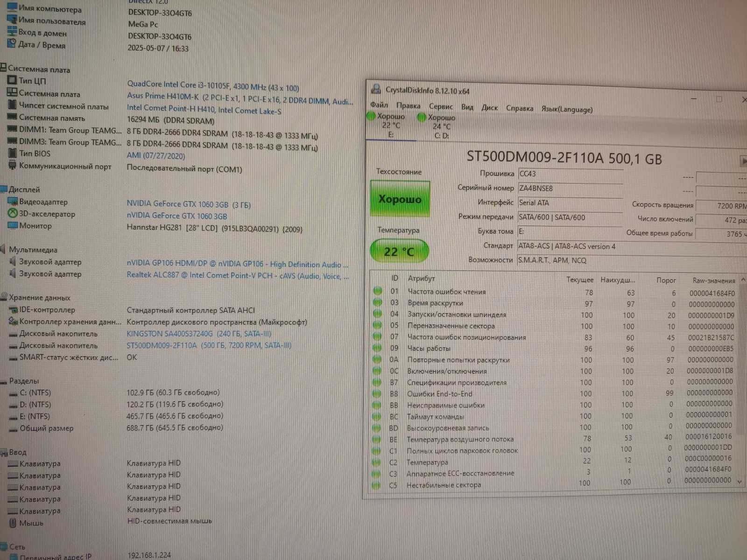
Task: Click the E: (NTFS) partition icon
Action: click(x=14, y=417)
